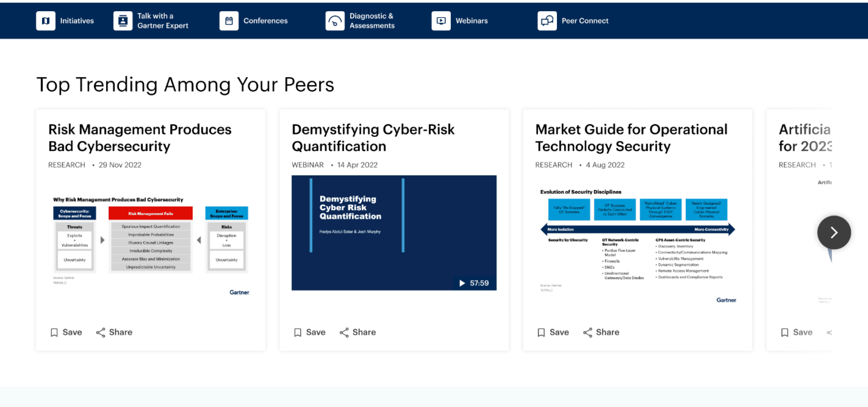Viewport: 868px width, 407px height.
Task: Open the Diagnostic & Assessments menu item
Action: tap(372, 21)
